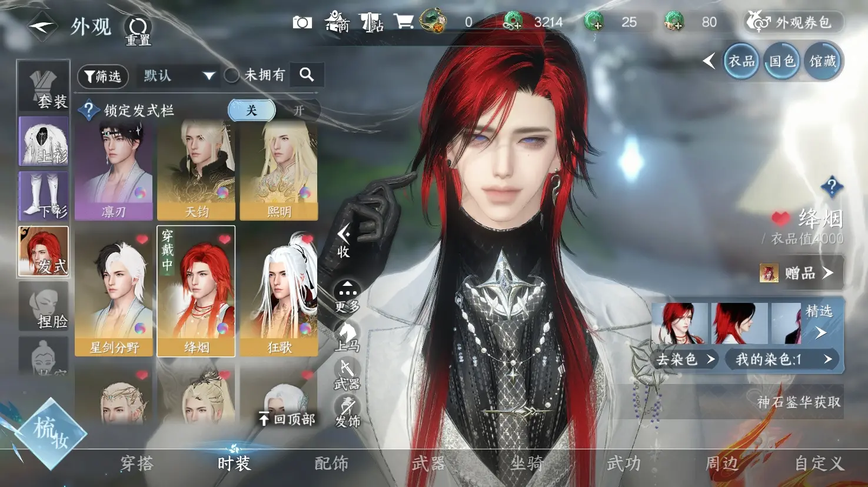The height and width of the screenshot is (487, 868).
Task: Toggle the 发饰 hair ornament icon
Action: point(347,412)
